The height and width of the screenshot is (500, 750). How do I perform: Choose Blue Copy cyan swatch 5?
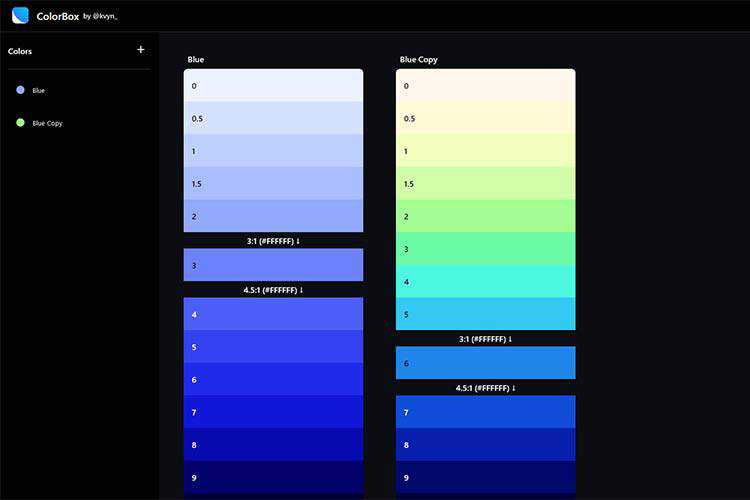[485, 314]
